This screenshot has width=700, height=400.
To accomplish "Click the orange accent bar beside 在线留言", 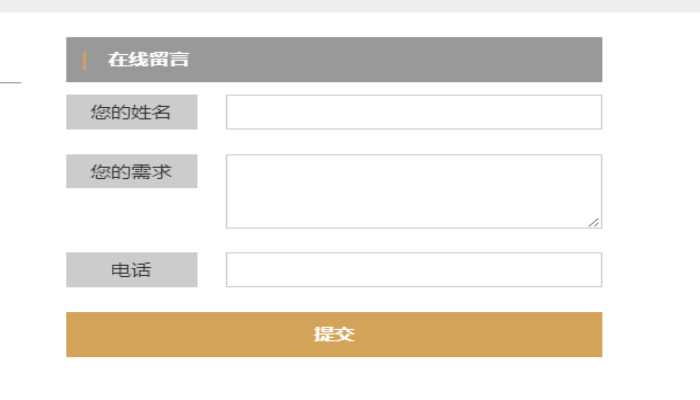I will pyautogui.click(x=84, y=60).
